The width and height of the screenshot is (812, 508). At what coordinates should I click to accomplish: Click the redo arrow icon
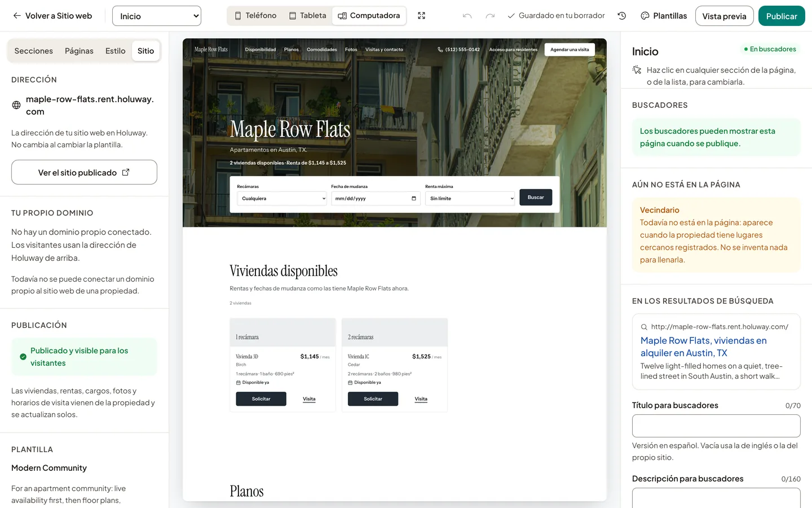tap(490, 16)
